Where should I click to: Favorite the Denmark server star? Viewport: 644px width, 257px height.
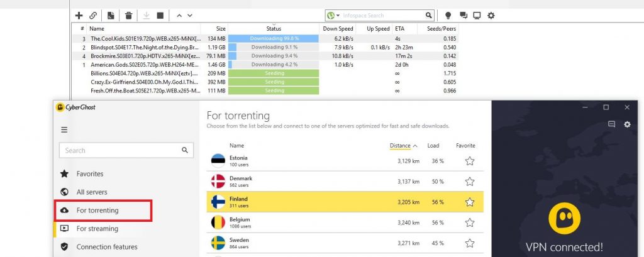coord(470,182)
